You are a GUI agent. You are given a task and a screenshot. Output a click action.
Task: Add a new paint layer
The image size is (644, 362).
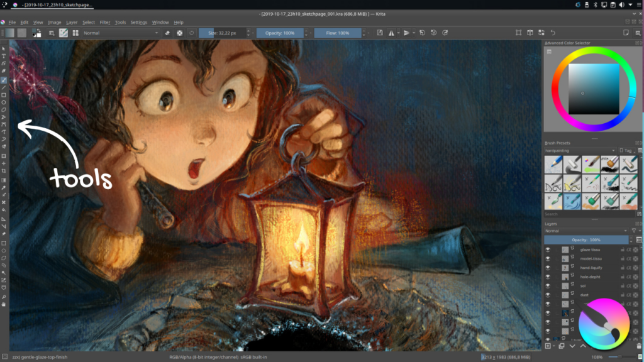(x=548, y=346)
